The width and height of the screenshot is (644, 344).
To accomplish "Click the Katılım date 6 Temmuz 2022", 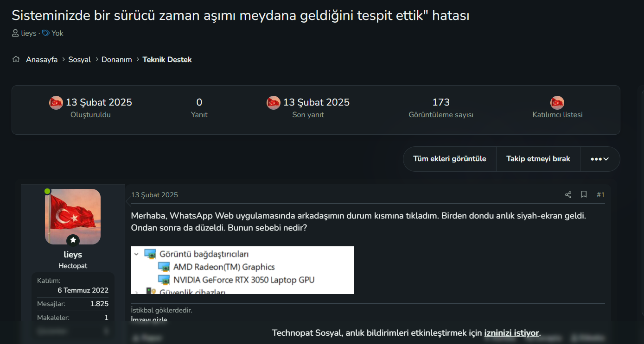I will pos(83,290).
